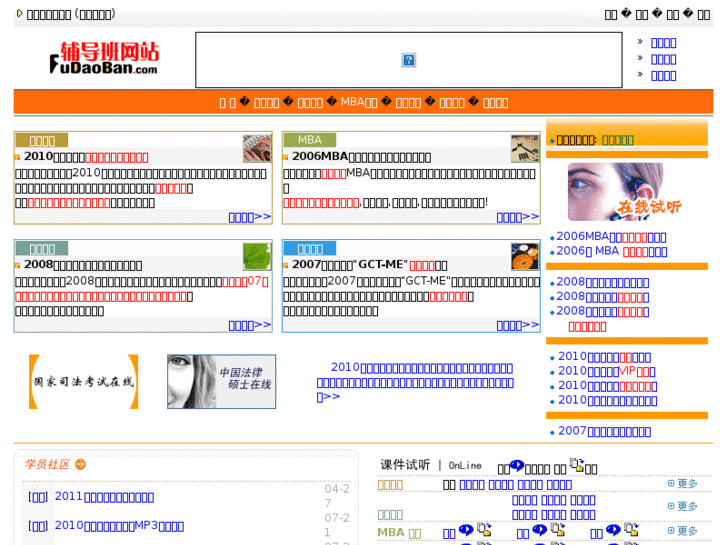727x545 pixels.
Task: Open the blue 2010 paragraph link in center
Action: coord(415,382)
